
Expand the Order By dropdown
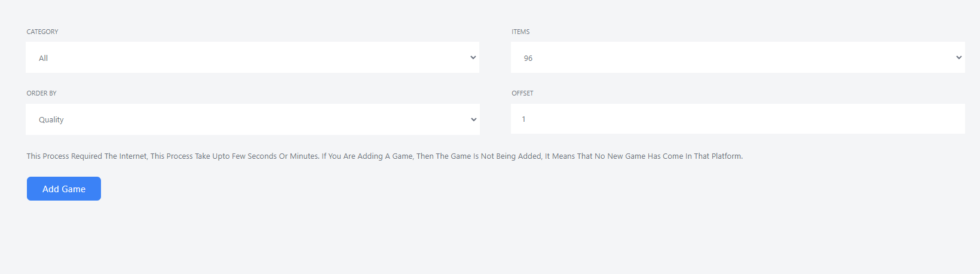(252, 119)
